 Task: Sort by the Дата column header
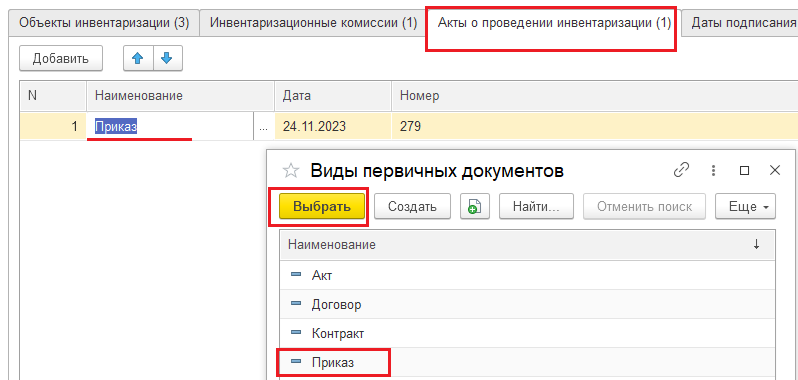pyautogui.click(x=333, y=96)
